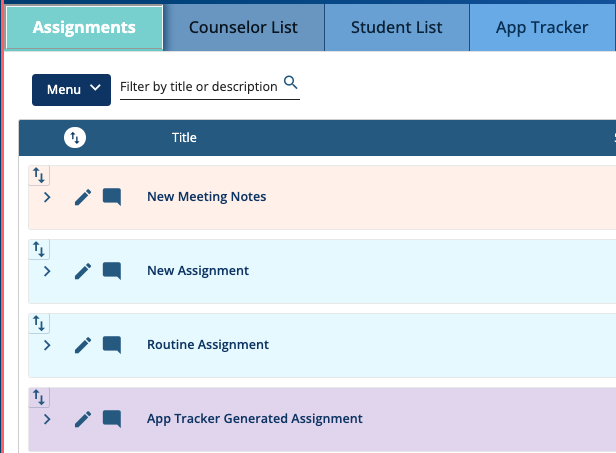Edit the New Meeting Notes assignment
Screen dimensions: 616x453
pyautogui.click(x=83, y=197)
